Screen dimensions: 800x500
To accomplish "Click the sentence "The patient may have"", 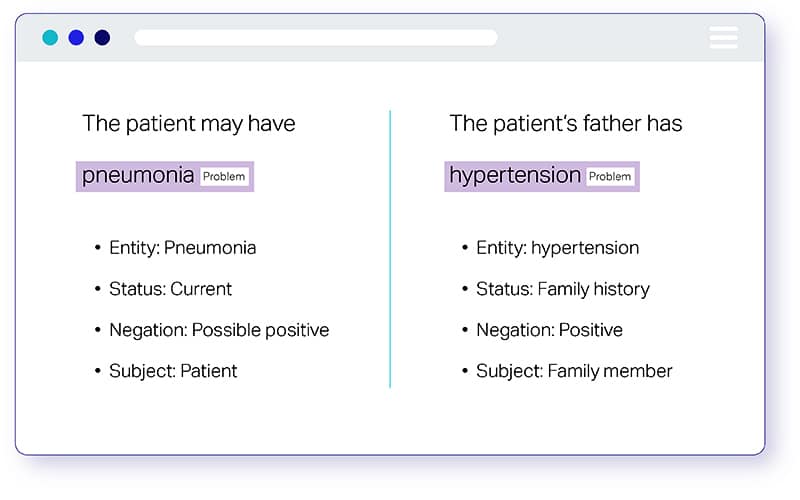I will coord(189,123).
